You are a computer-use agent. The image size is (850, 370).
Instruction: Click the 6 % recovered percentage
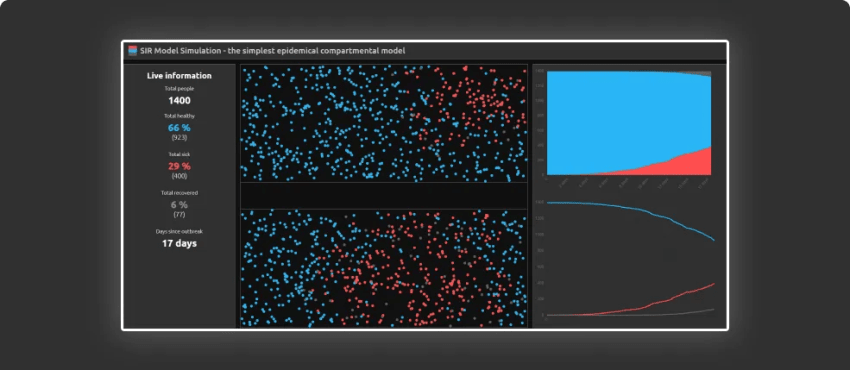(179, 205)
